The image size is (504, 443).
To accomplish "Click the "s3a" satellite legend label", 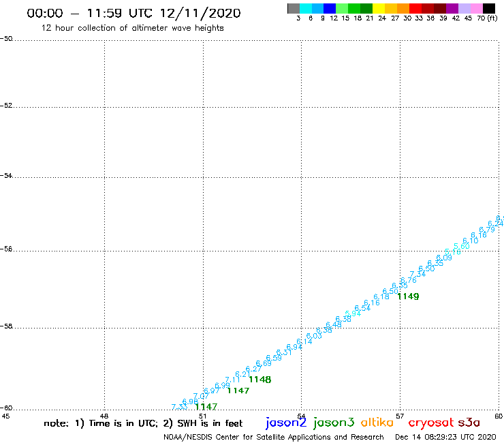I will tap(469, 423).
